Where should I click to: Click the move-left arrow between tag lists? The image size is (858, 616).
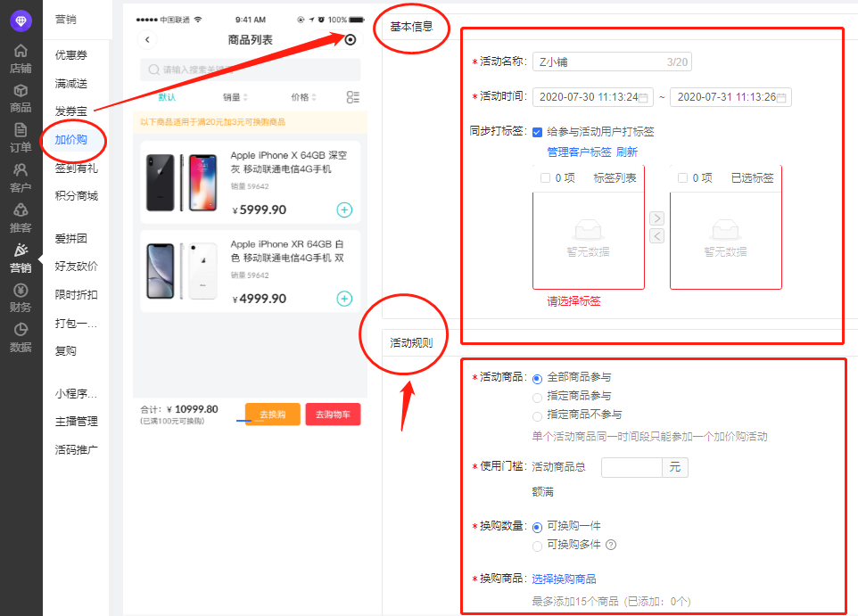tap(656, 235)
